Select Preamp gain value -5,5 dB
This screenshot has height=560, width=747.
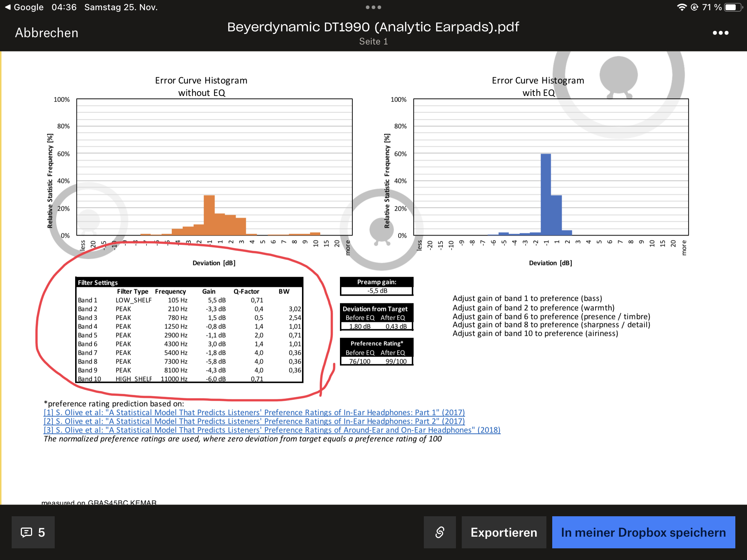click(377, 291)
